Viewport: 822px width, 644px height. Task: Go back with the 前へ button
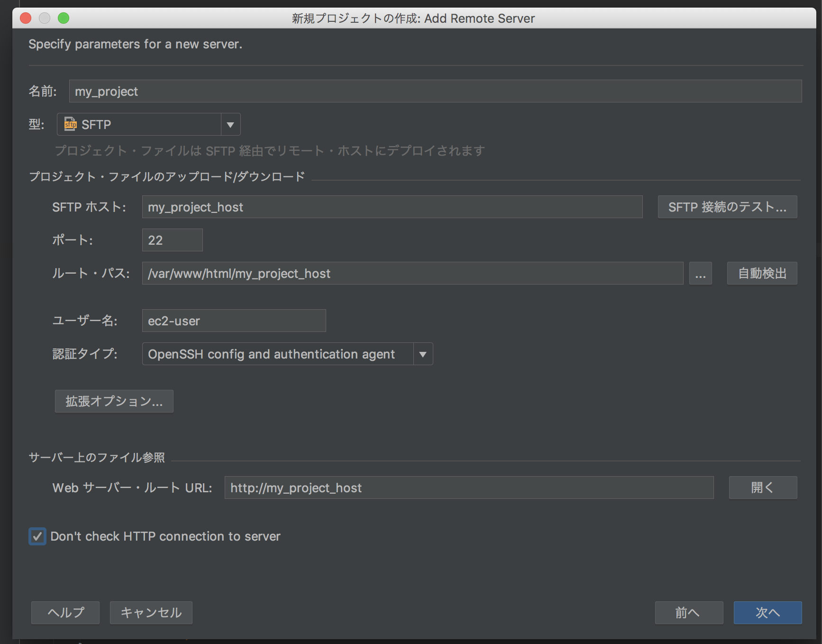688,613
